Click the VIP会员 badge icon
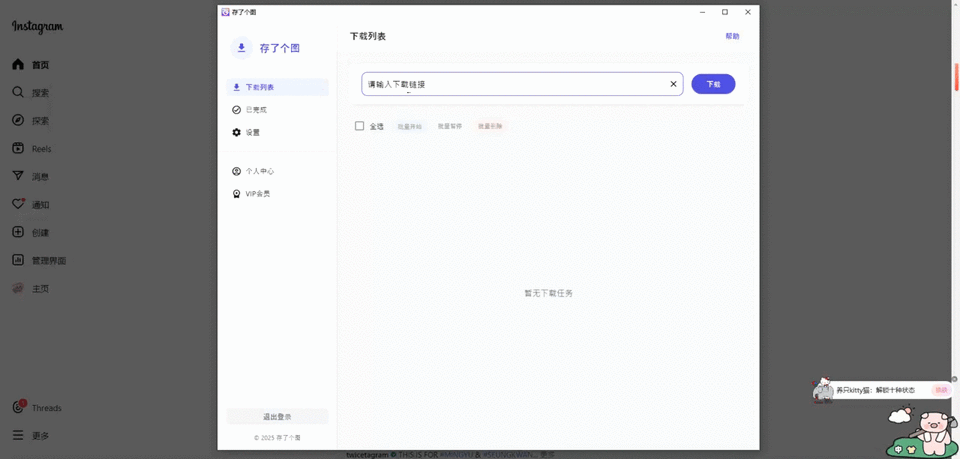The width and height of the screenshot is (960, 459). pos(236,194)
